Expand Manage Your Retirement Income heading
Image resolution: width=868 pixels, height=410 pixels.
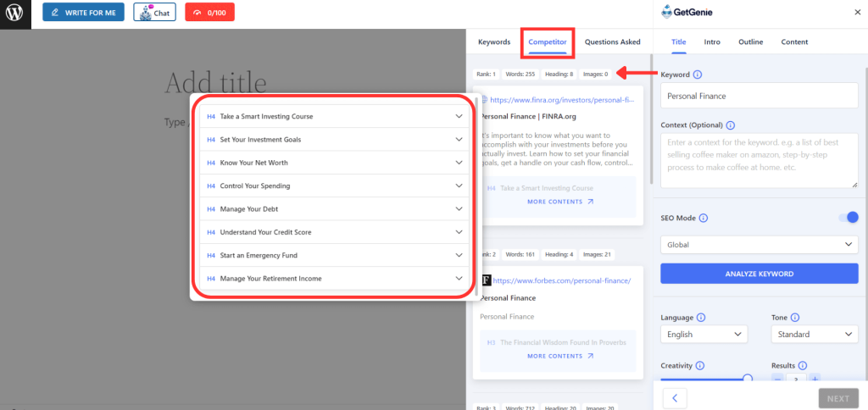(x=334, y=279)
